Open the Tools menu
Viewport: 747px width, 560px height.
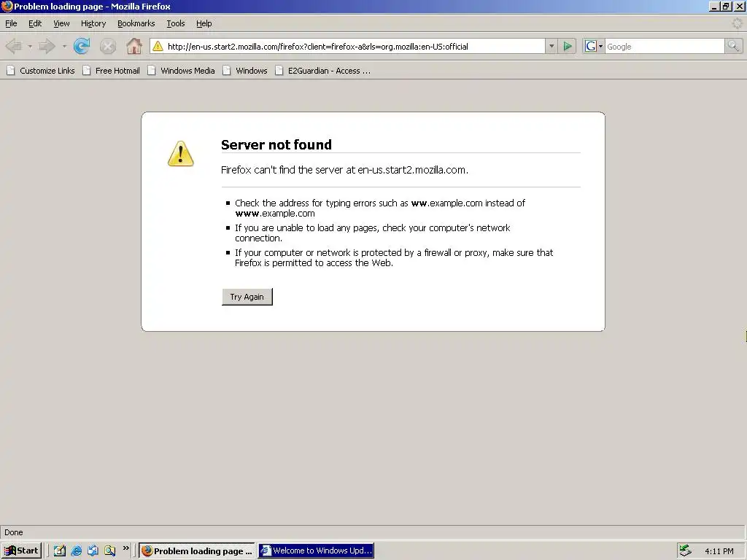coord(175,23)
